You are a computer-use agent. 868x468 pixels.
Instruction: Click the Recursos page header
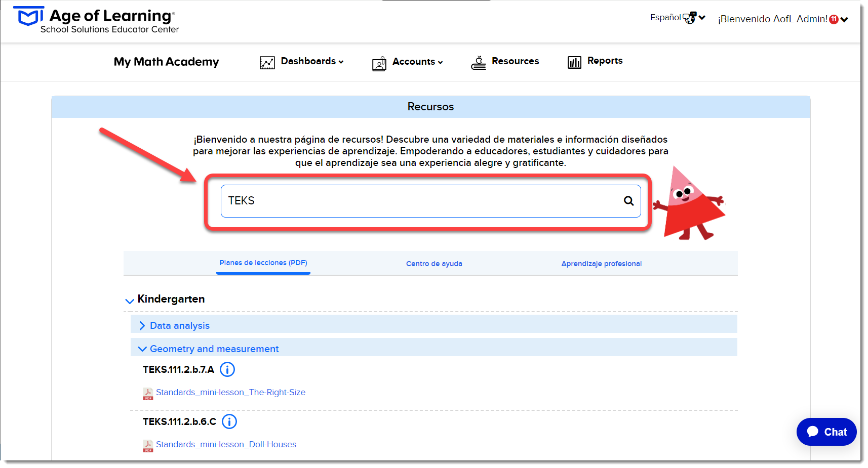tap(430, 107)
